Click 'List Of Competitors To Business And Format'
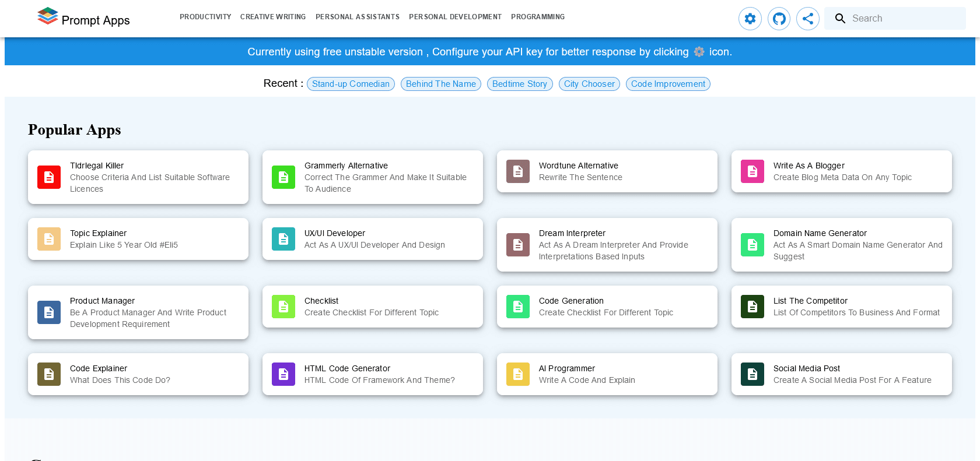The height and width of the screenshot is (461, 980). pyautogui.click(x=856, y=312)
